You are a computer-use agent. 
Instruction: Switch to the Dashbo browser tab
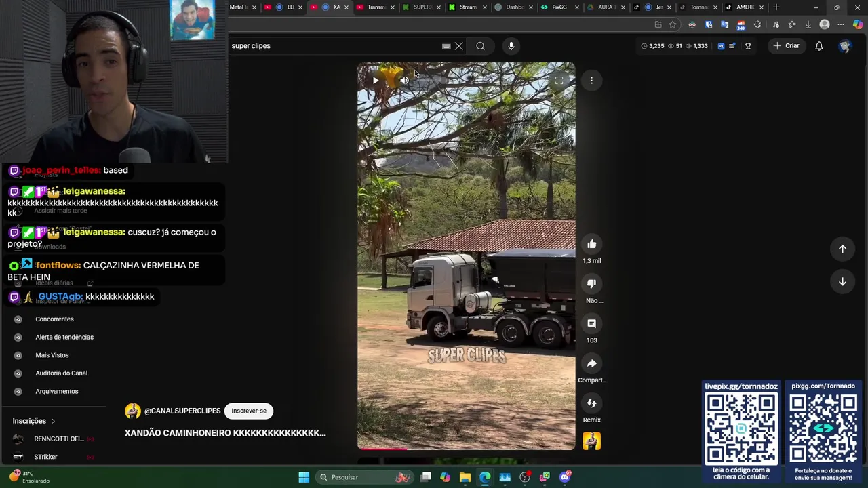514,7
